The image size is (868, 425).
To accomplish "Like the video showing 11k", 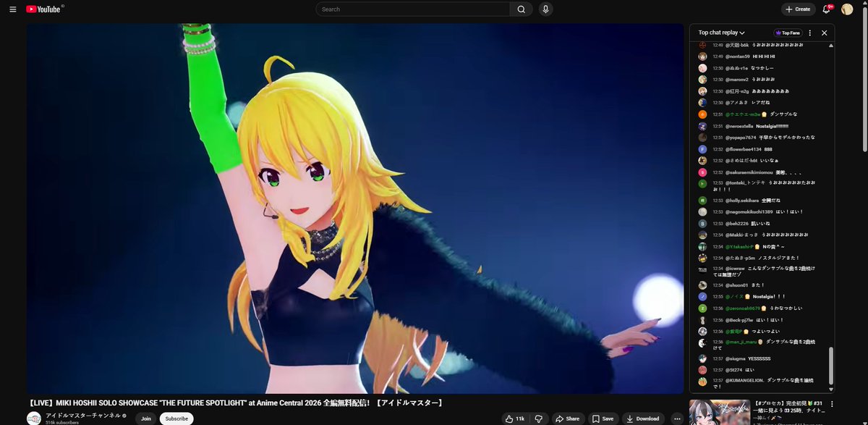I will [515, 418].
